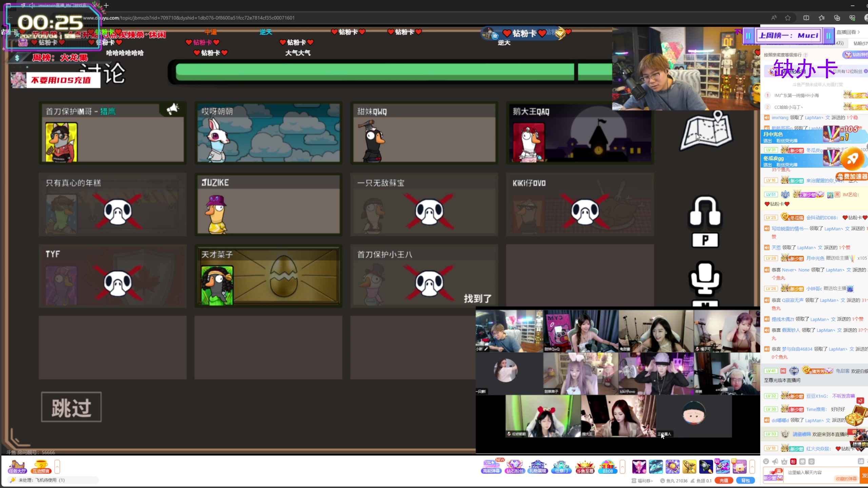Viewport: 868px width, 488px height.
Task: Click the megaphone icon on first player card
Action: (x=173, y=109)
